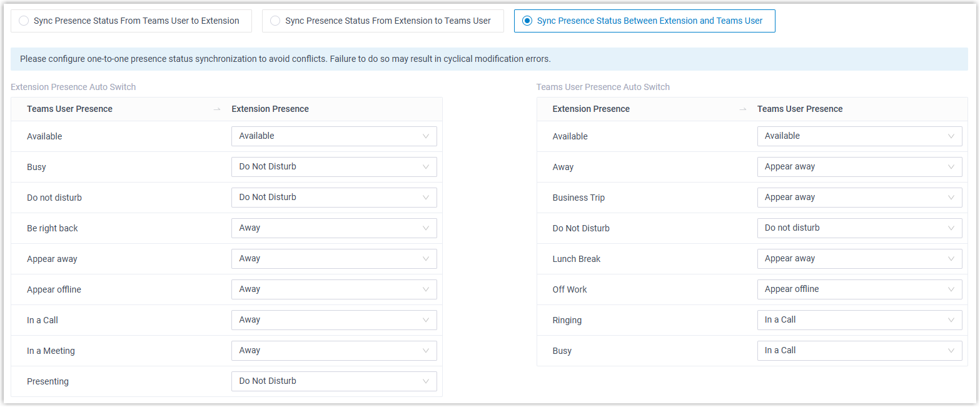Open Extension Presence dropdown for Teams Available
The width and height of the screenshot is (980, 407).
pyautogui.click(x=334, y=136)
